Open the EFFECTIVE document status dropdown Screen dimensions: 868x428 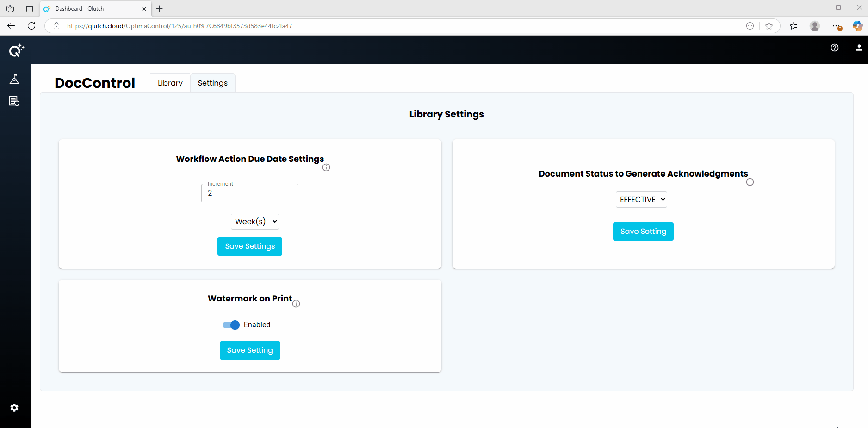[x=641, y=200]
